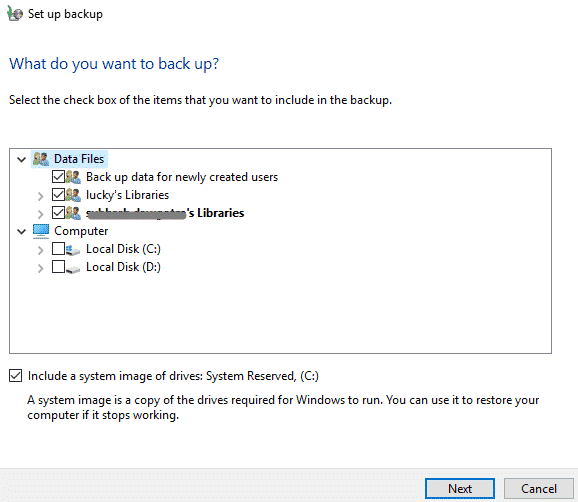The image size is (578, 502).
Task: Check the Local Disk (D:) checkbox
Action: point(58,267)
